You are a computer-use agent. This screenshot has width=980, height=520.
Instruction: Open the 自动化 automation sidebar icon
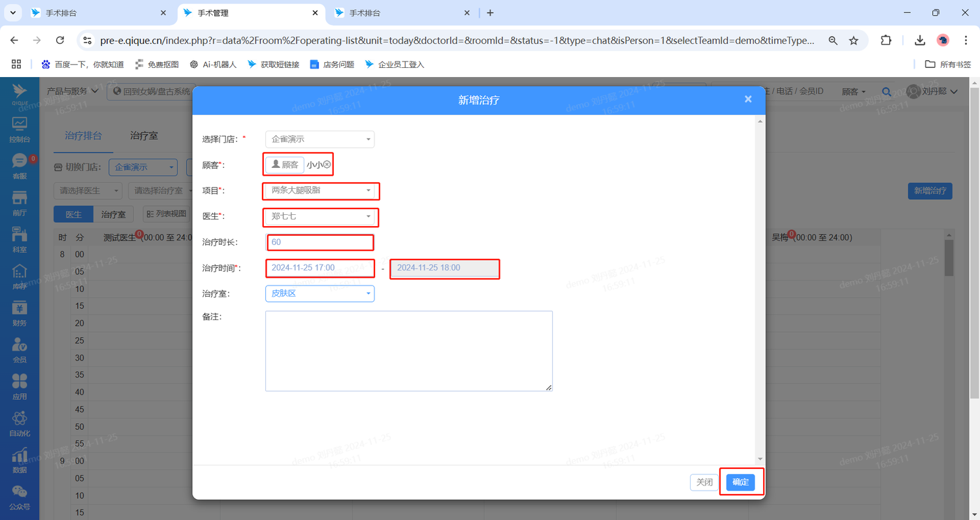tap(19, 423)
